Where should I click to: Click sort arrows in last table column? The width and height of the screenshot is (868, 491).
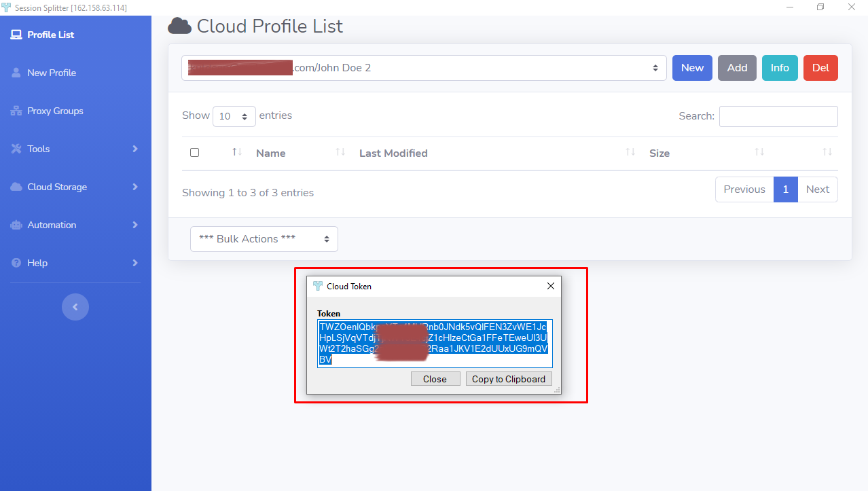827,152
